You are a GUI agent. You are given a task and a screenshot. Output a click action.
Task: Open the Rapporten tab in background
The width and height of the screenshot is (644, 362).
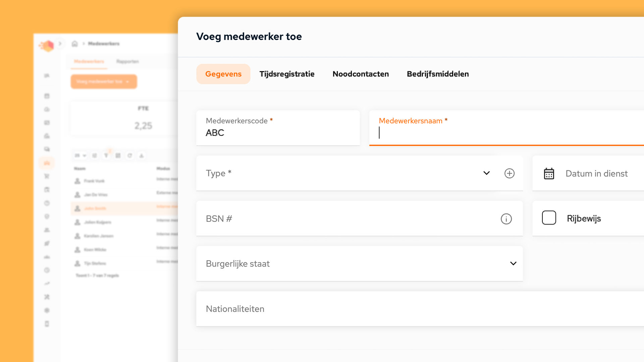point(127,62)
